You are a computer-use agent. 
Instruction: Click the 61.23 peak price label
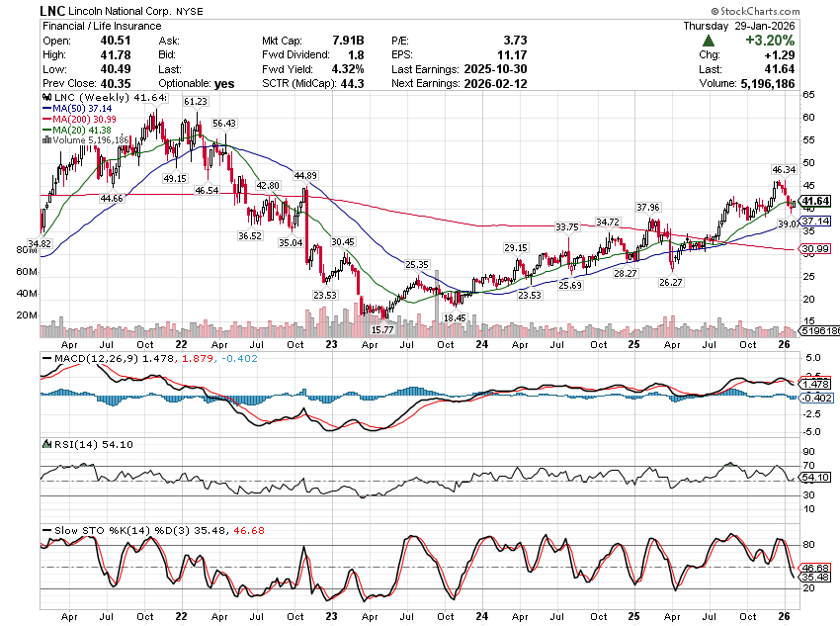click(x=195, y=102)
